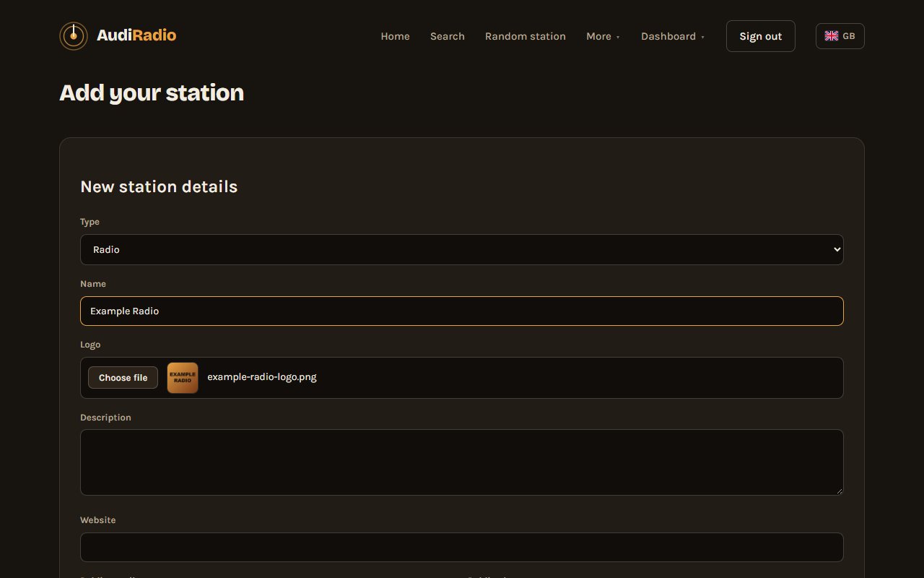The width and height of the screenshot is (924, 578).
Task: Open a Random station
Action: click(526, 36)
